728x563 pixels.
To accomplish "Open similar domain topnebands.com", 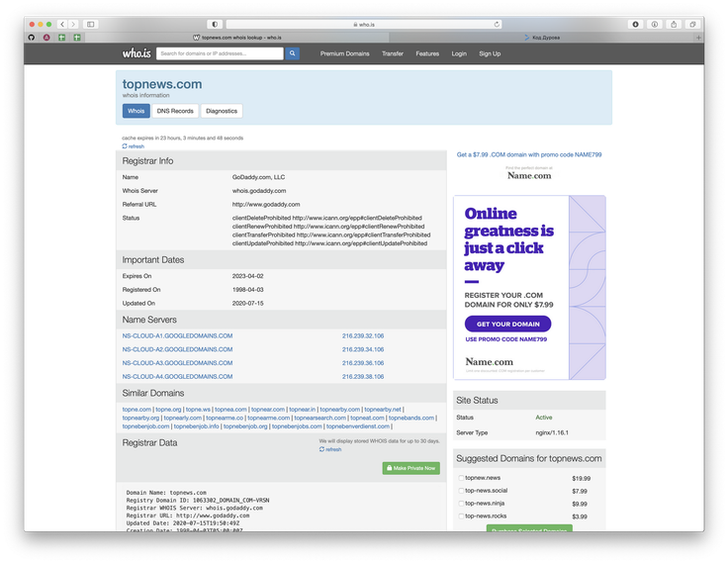I will click(411, 418).
